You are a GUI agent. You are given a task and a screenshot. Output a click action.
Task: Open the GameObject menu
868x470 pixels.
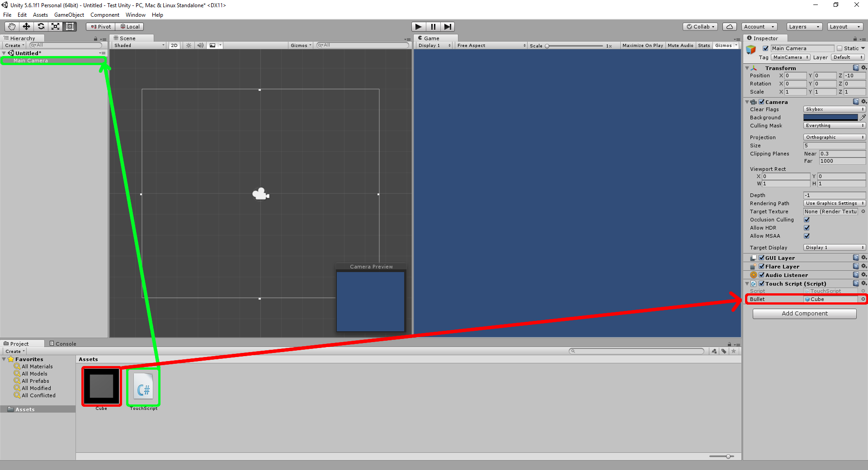point(69,15)
